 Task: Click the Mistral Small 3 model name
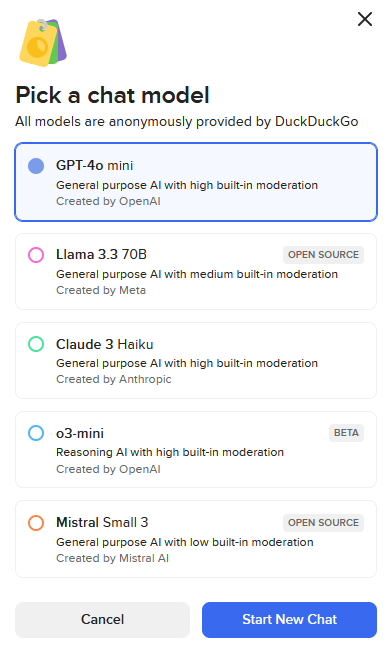[102, 522]
